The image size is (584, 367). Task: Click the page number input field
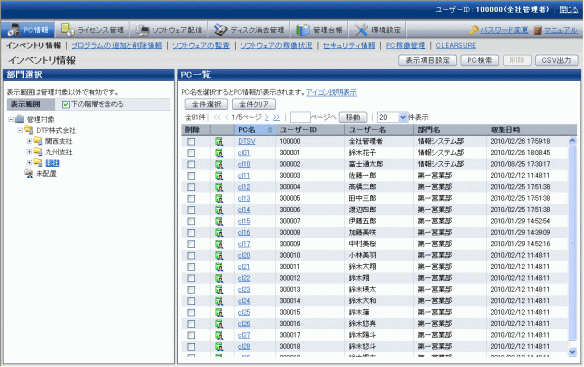click(300, 117)
